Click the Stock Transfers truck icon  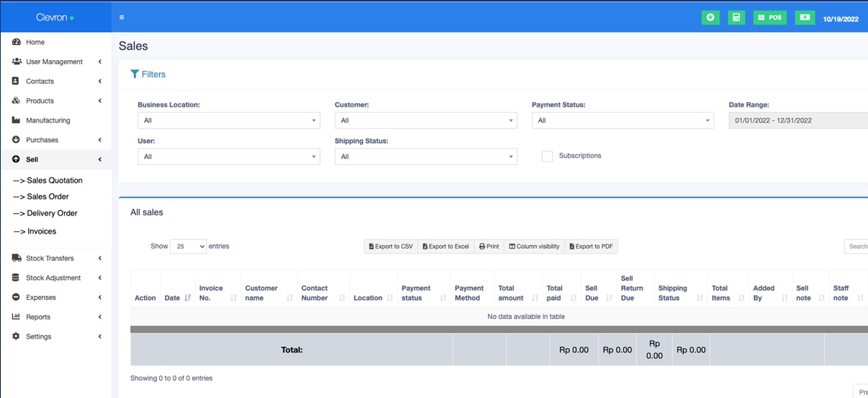[16, 258]
